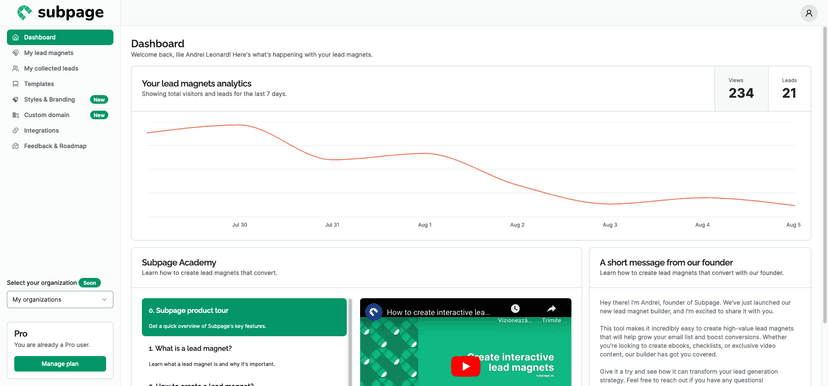Click the My collected leads icon

coord(15,69)
